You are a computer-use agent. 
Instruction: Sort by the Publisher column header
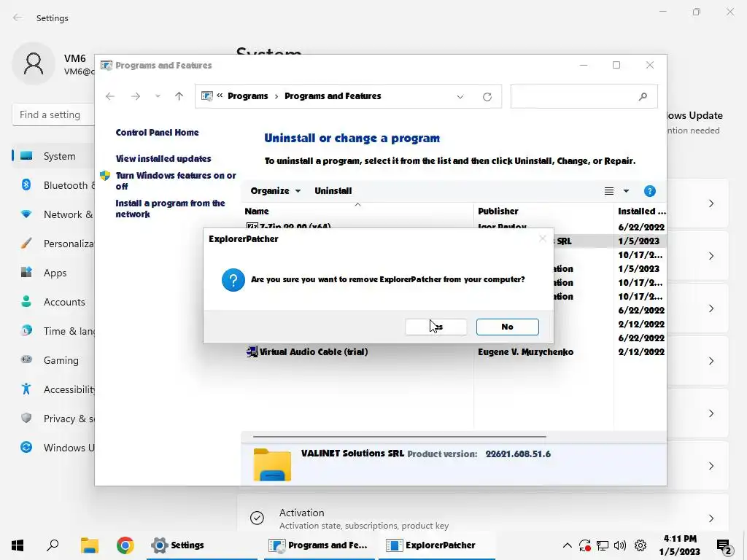click(544, 211)
